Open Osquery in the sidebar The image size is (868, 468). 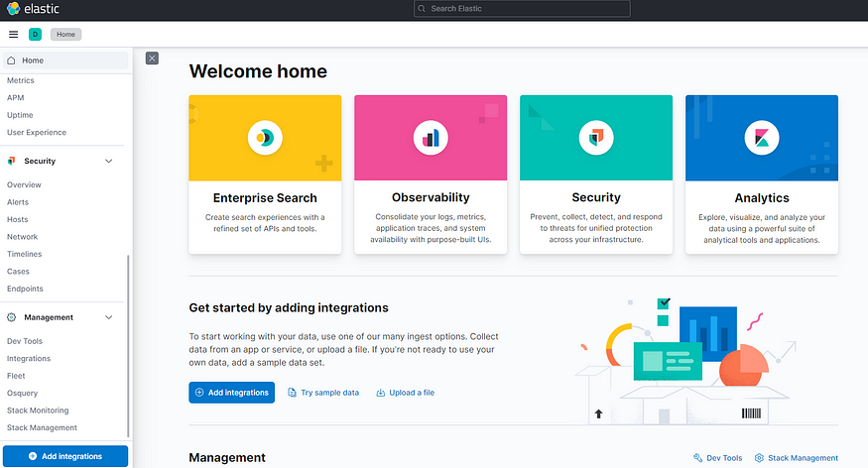(22, 394)
